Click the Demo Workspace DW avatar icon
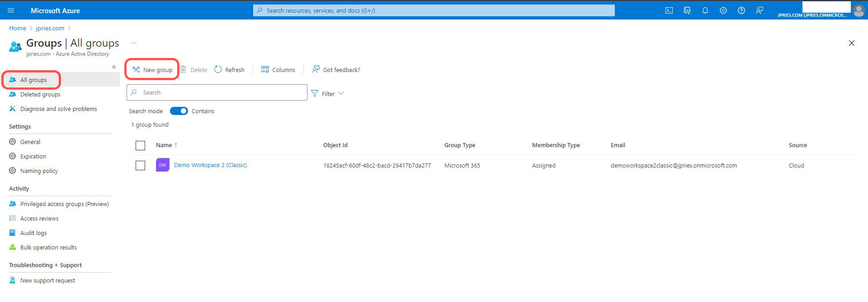 coord(162,165)
